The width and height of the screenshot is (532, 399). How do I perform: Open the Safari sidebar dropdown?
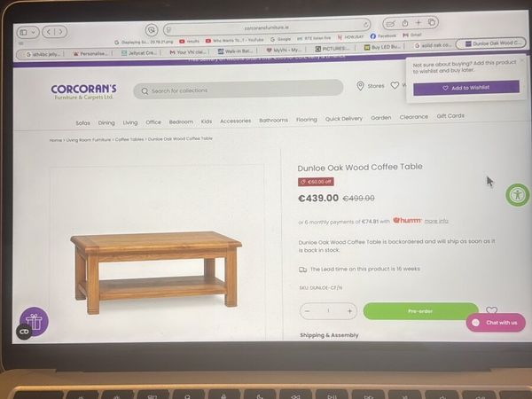(x=27, y=32)
